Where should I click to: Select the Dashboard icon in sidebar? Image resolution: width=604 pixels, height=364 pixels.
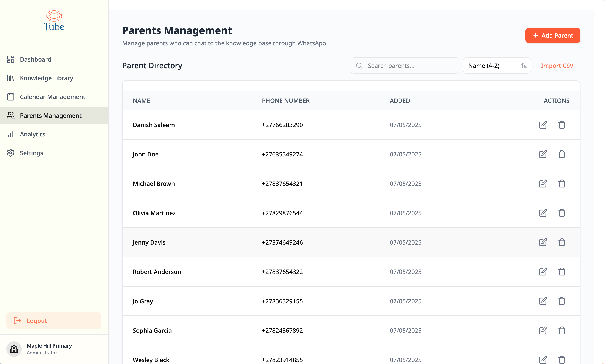tap(11, 59)
